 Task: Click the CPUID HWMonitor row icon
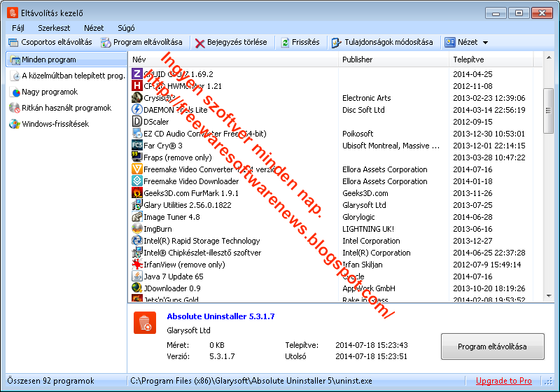137,85
